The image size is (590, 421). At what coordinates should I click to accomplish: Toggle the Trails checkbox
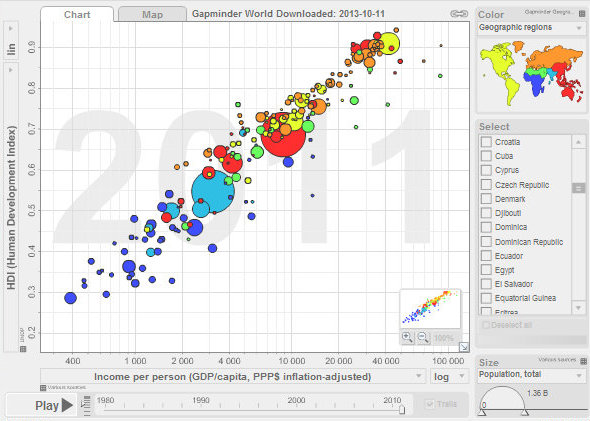click(429, 404)
